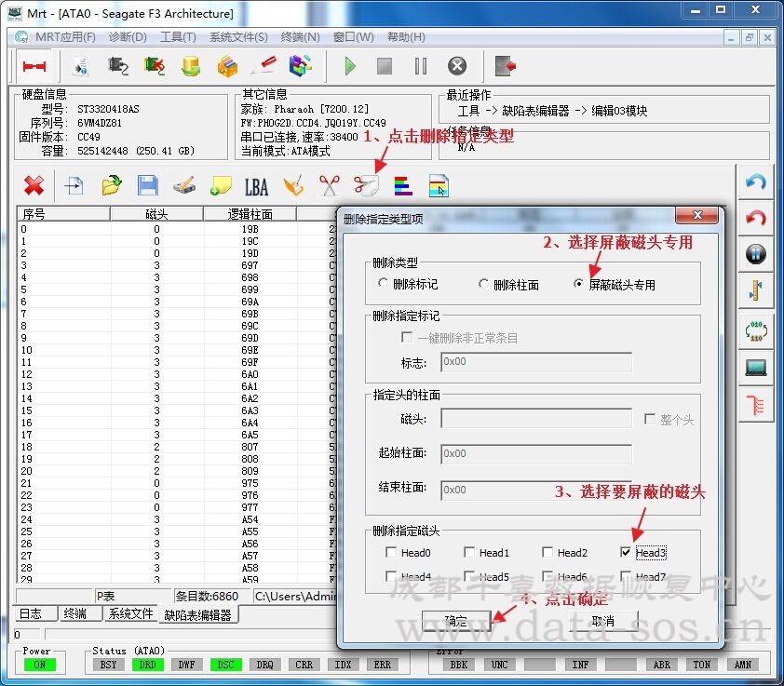Image resolution: width=784 pixels, height=686 pixels.
Task: Click the colored bars icon in editor toolbar
Action: (x=402, y=186)
